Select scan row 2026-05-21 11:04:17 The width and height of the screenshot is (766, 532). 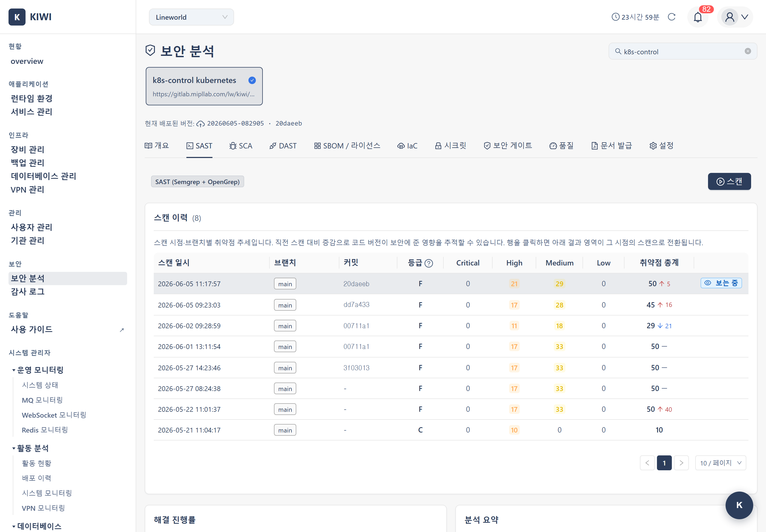pos(451,430)
